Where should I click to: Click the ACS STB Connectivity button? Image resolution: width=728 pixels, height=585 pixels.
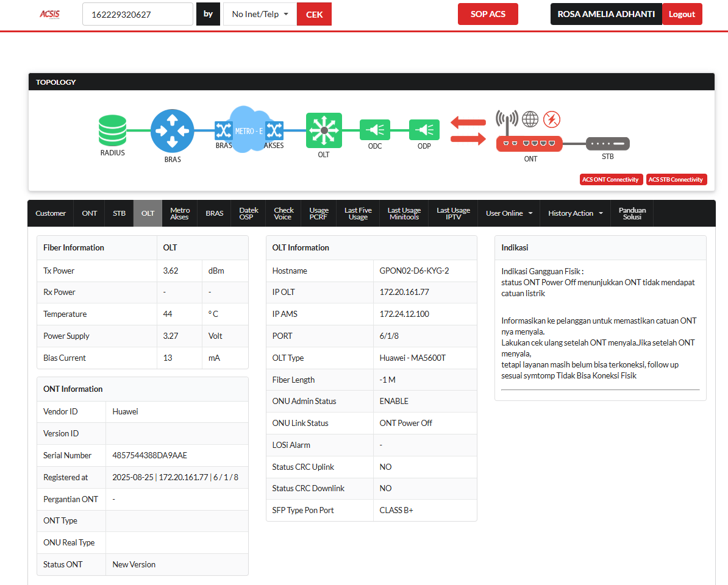[x=676, y=180]
